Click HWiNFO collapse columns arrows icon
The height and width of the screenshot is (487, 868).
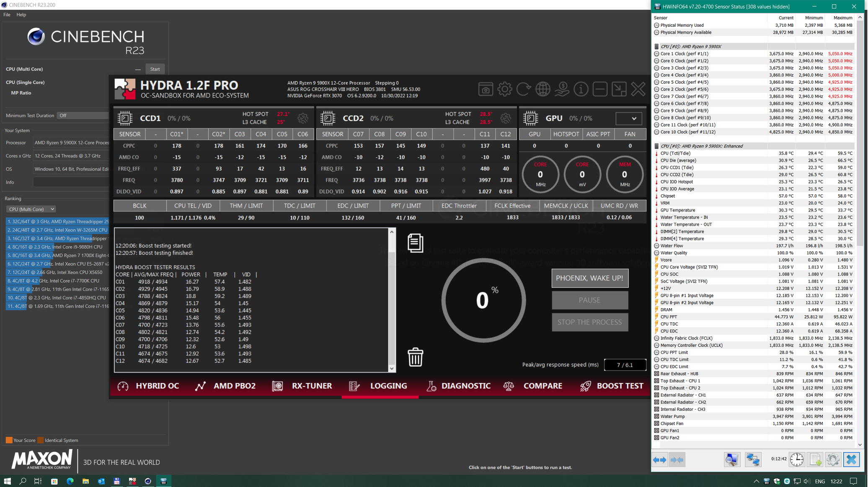coord(677,460)
